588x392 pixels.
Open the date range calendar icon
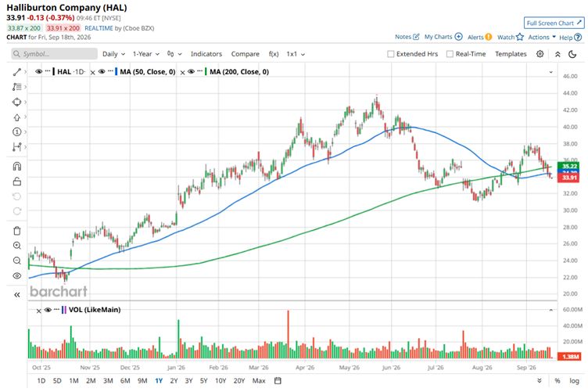pyautogui.click(x=278, y=381)
